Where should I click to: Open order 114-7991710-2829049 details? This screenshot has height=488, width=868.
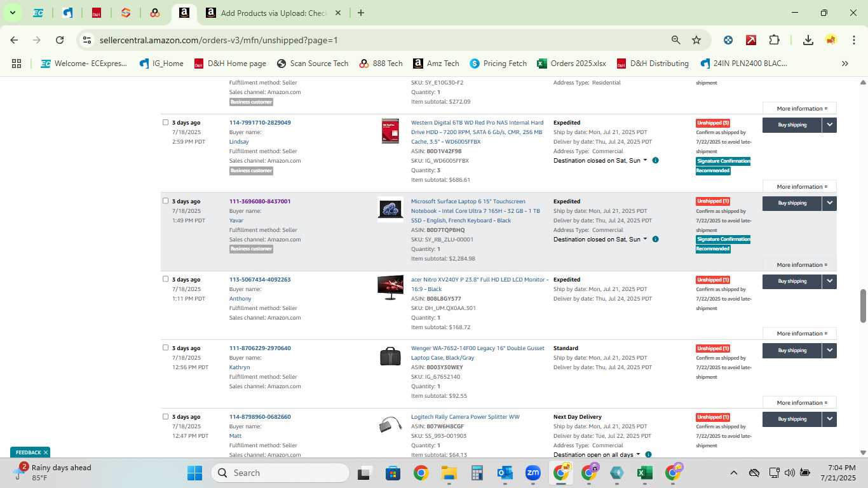(x=260, y=123)
